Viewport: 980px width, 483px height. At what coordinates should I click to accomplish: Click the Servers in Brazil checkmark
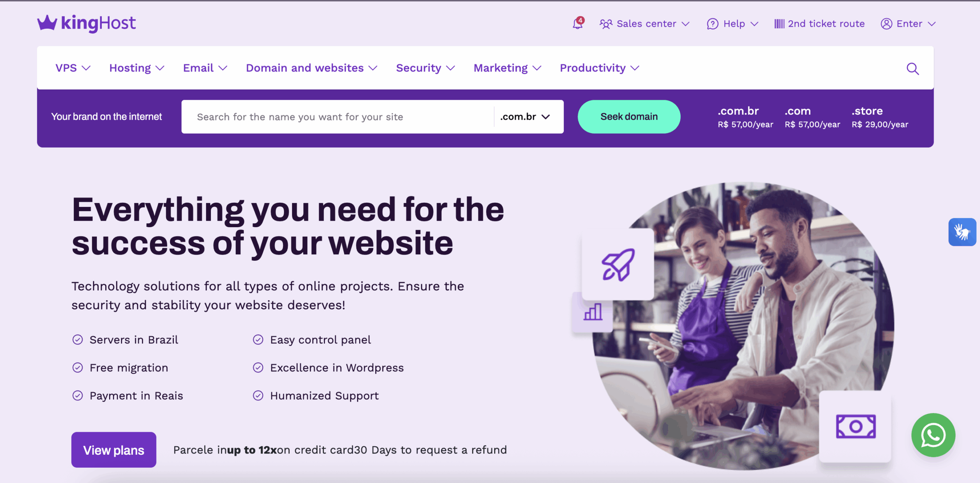coord(78,340)
